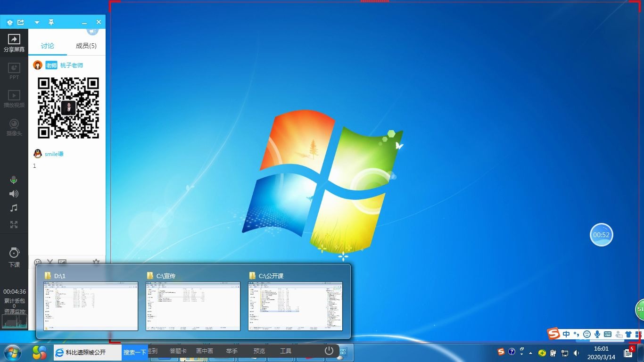This screenshot has height=362, width=644.
Task: Click the music note icon
Action: coord(14,208)
